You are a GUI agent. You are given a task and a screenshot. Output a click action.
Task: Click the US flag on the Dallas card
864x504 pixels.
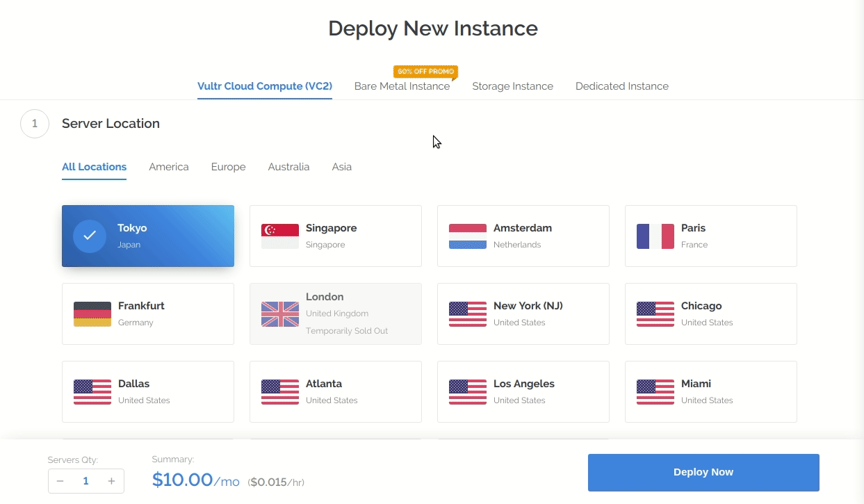[92, 392]
